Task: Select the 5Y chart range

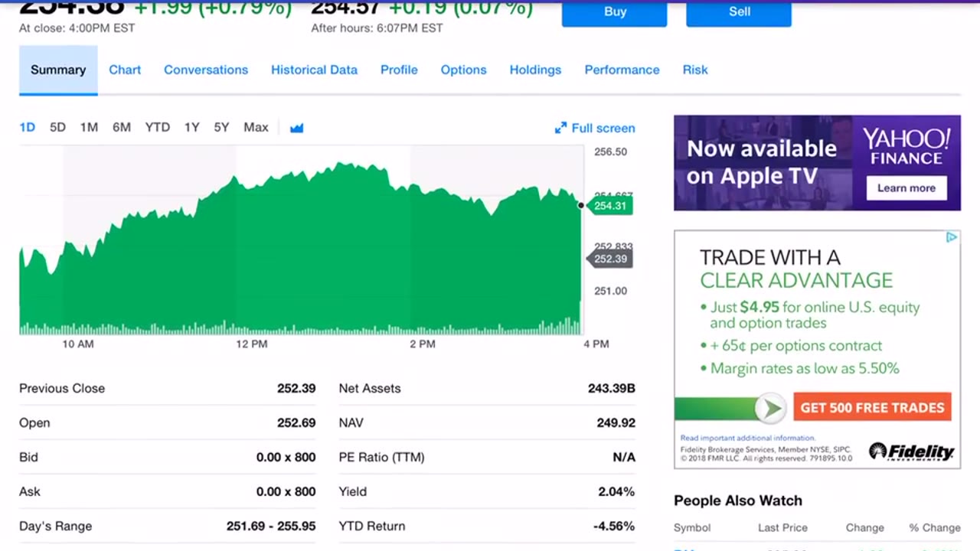Action: pos(221,127)
